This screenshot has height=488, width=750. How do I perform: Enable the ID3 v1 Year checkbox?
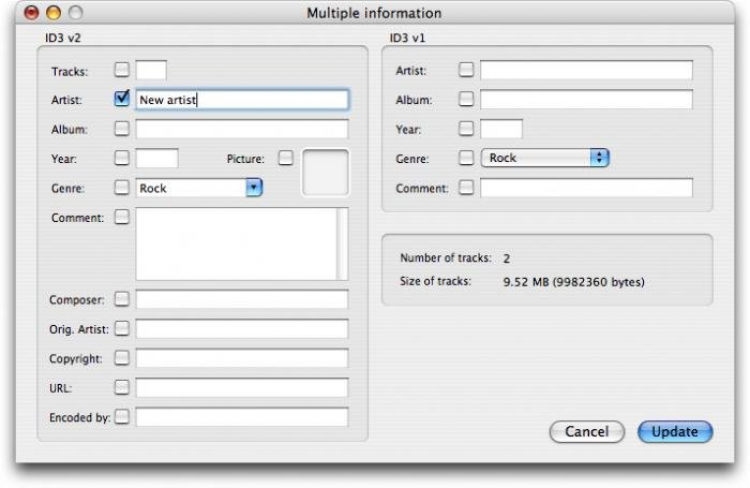point(466,129)
